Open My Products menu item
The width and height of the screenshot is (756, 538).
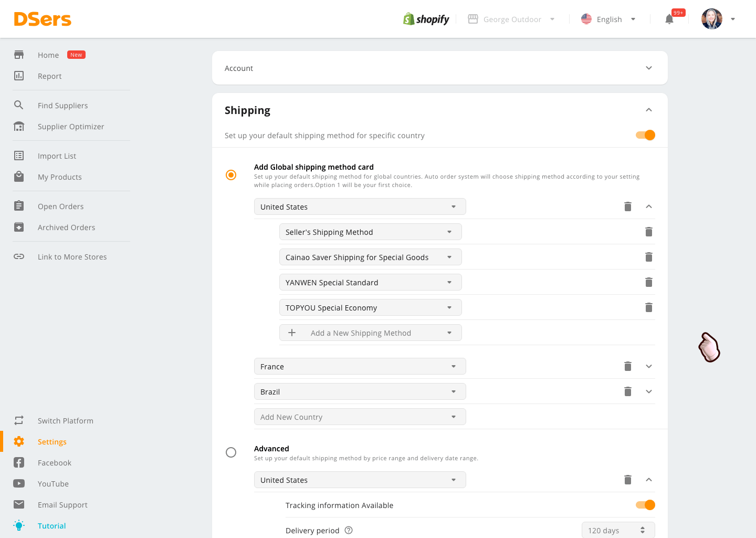60,177
